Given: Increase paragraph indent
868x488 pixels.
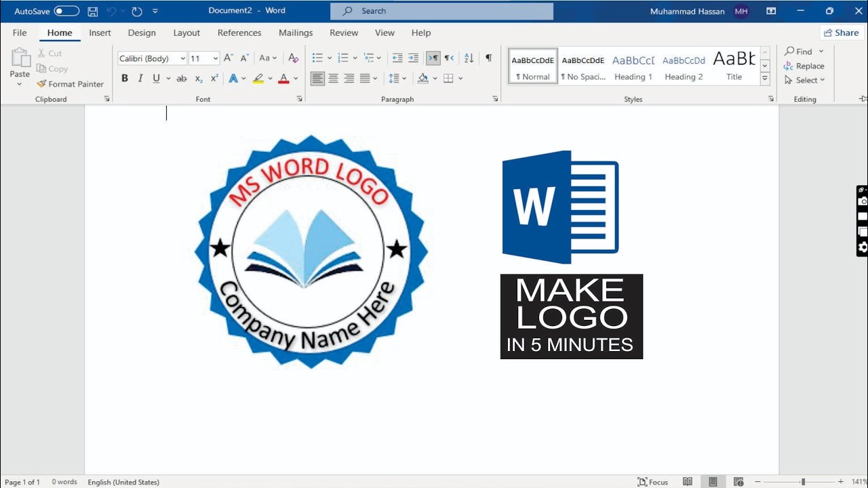Looking at the screenshot, I should pos(413,58).
